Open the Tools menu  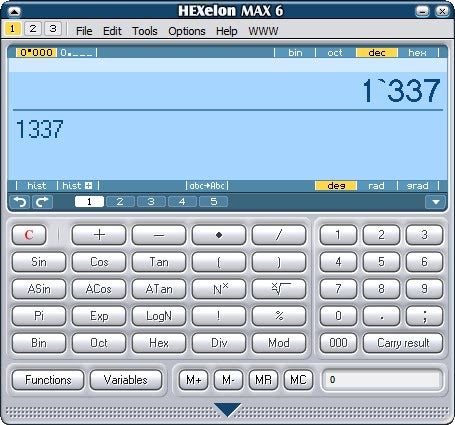pos(145,31)
